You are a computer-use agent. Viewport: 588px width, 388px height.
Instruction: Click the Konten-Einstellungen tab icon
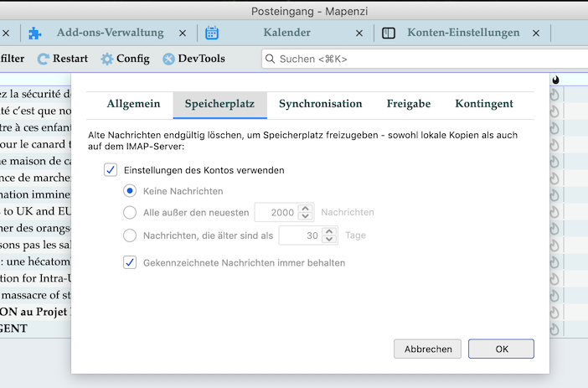(389, 34)
